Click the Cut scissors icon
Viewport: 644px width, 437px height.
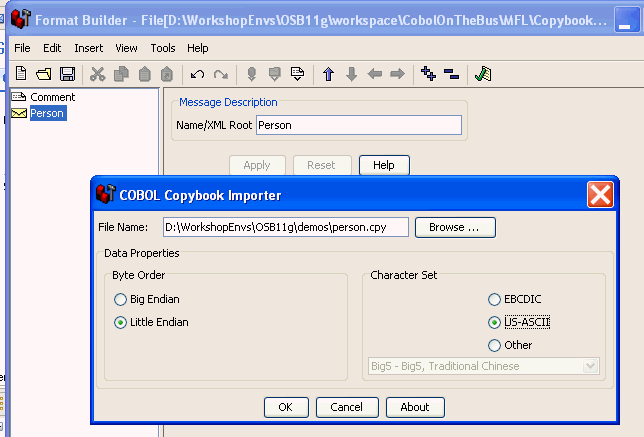tap(98, 74)
